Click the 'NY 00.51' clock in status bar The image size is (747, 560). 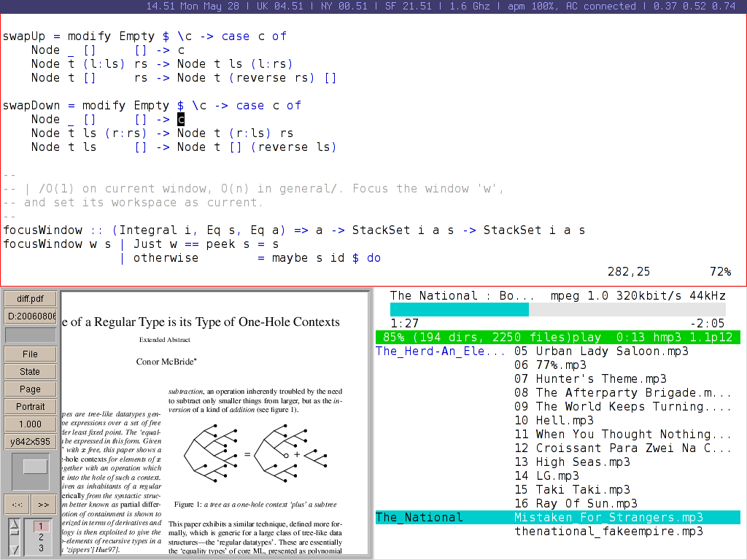pyautogui.click(x=344, y=6)
